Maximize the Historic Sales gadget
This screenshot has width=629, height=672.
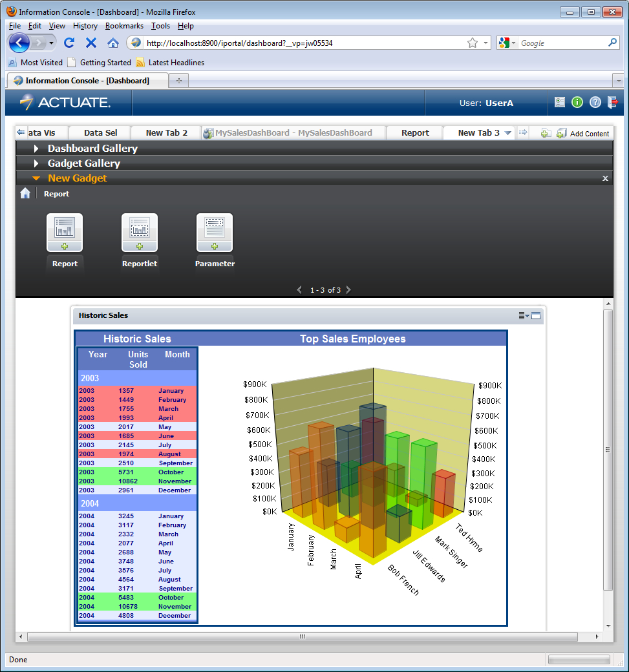pos(536,316)
